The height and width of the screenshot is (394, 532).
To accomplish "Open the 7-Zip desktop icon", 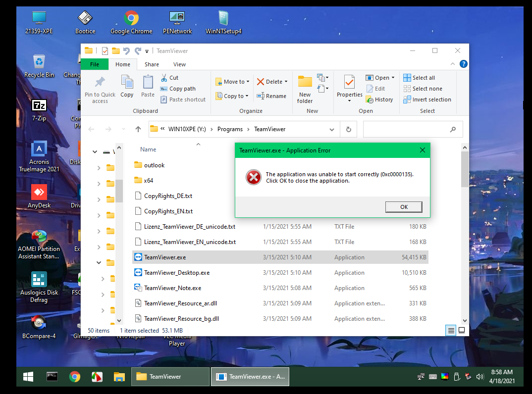I will pyautogui.click(x=39, y=110).
